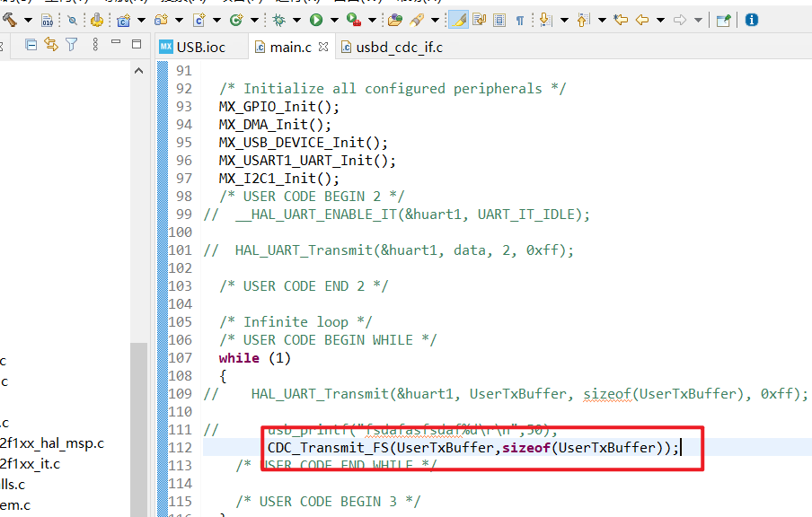
Task: Jump to the next annotation icon
Action: (545, 20)
